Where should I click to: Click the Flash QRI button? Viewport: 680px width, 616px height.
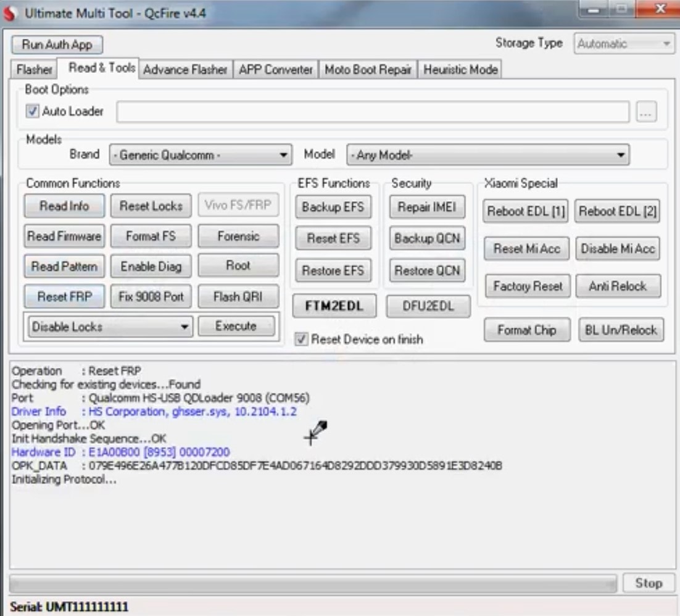(238, 297)
